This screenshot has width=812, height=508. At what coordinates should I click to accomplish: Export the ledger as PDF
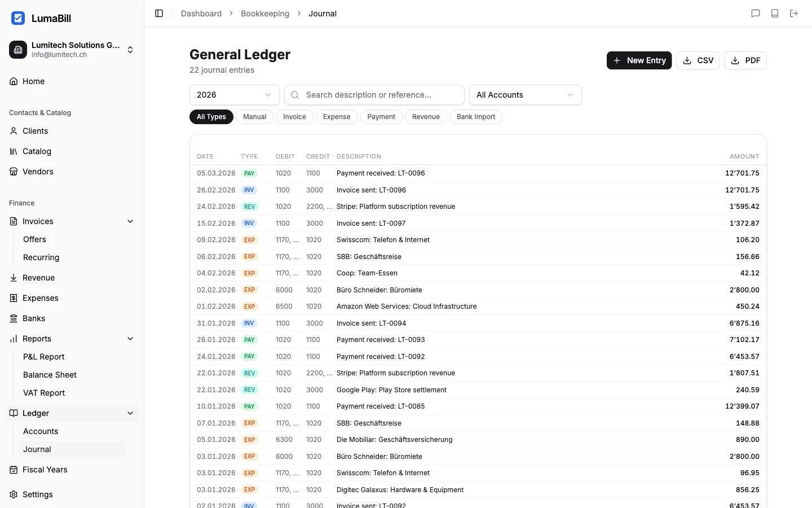(745, 60)
